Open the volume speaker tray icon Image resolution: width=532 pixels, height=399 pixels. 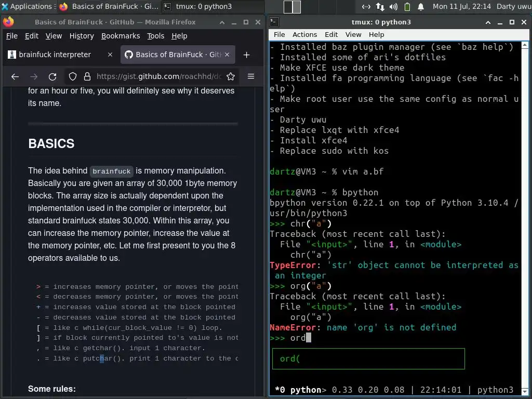394,6
